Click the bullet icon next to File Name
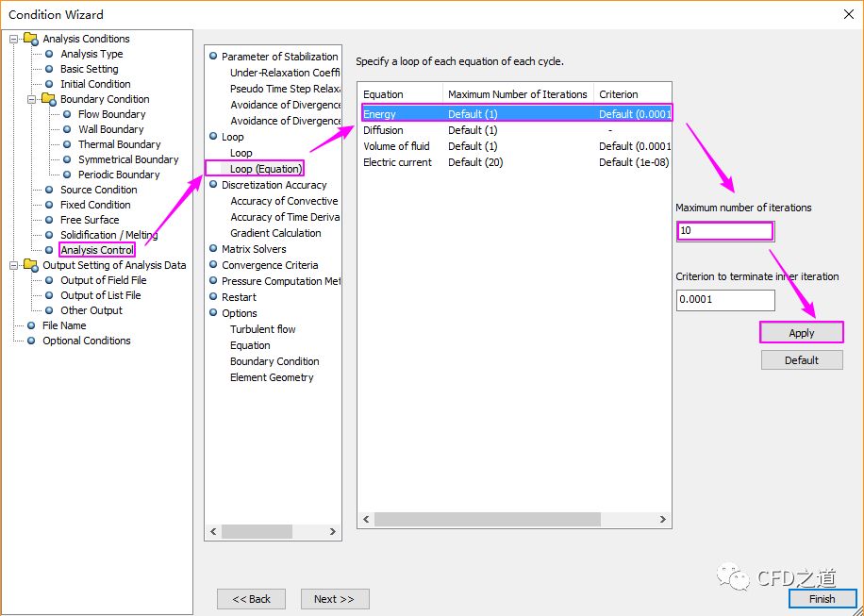 pos(31,325)
